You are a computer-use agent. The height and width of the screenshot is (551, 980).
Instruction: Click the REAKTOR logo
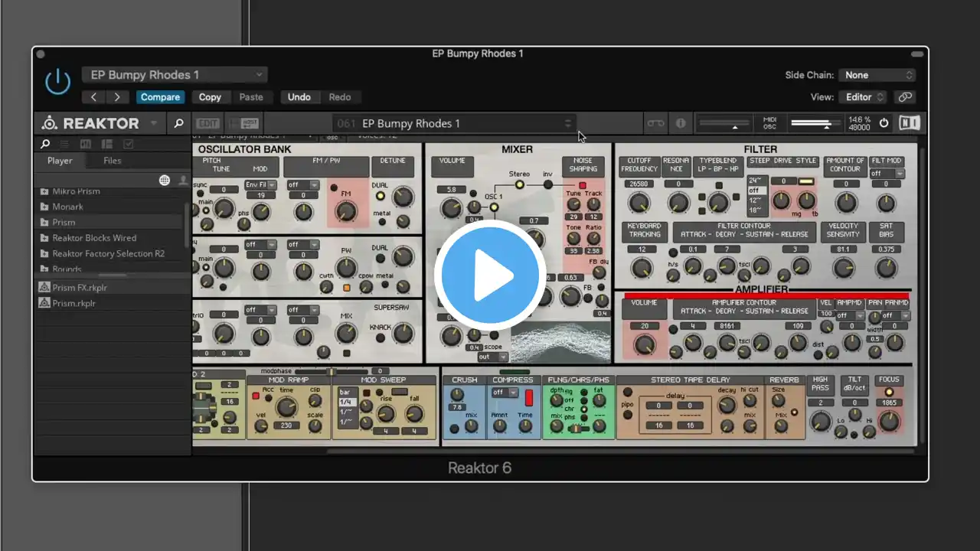[91, 123]
